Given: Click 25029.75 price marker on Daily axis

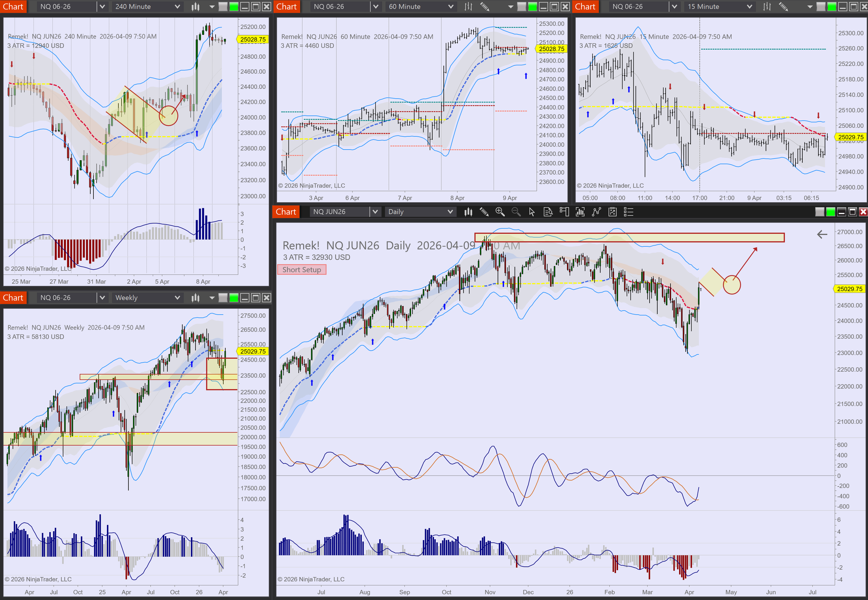Looking at the screenshot, I should coord(850,289).
